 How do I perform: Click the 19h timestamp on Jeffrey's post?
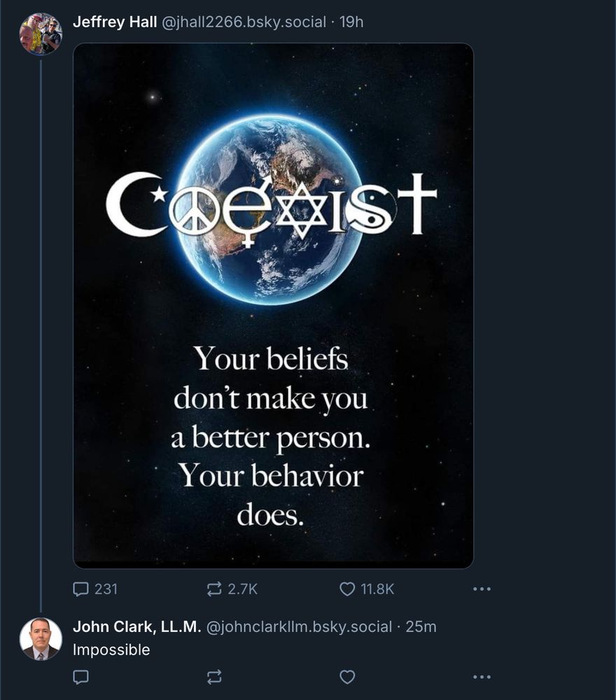(351, 22)
